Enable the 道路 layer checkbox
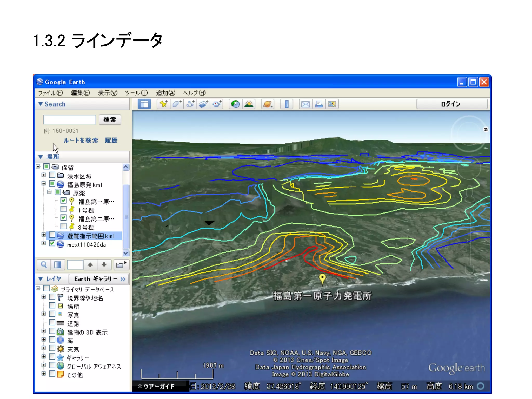 tap(52, 322)
